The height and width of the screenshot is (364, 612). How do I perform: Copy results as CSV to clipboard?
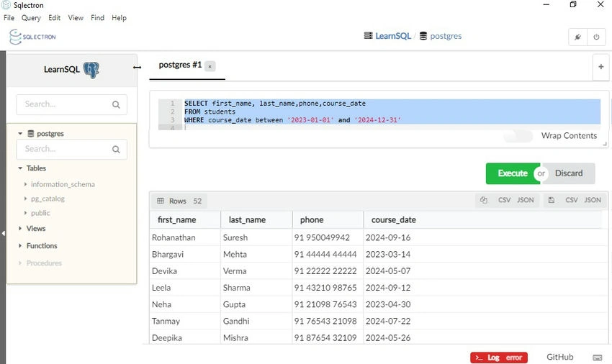504,200
